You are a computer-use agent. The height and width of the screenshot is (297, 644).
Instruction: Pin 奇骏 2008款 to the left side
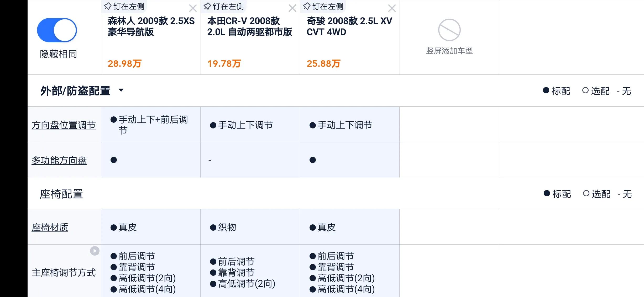323,7
